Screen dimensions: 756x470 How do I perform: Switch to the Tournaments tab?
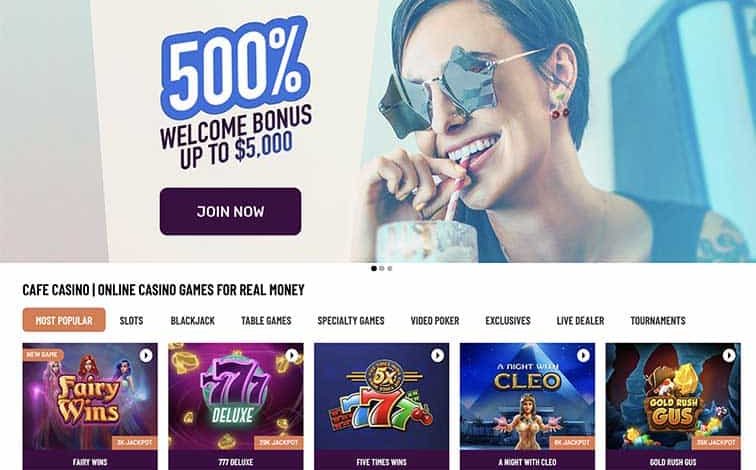tap(658, 321)
